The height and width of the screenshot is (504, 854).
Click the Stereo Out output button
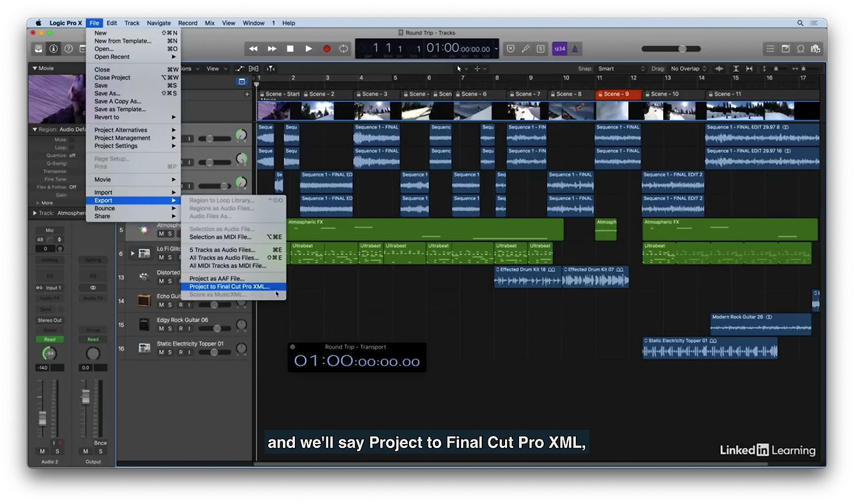tap(49, 320)
